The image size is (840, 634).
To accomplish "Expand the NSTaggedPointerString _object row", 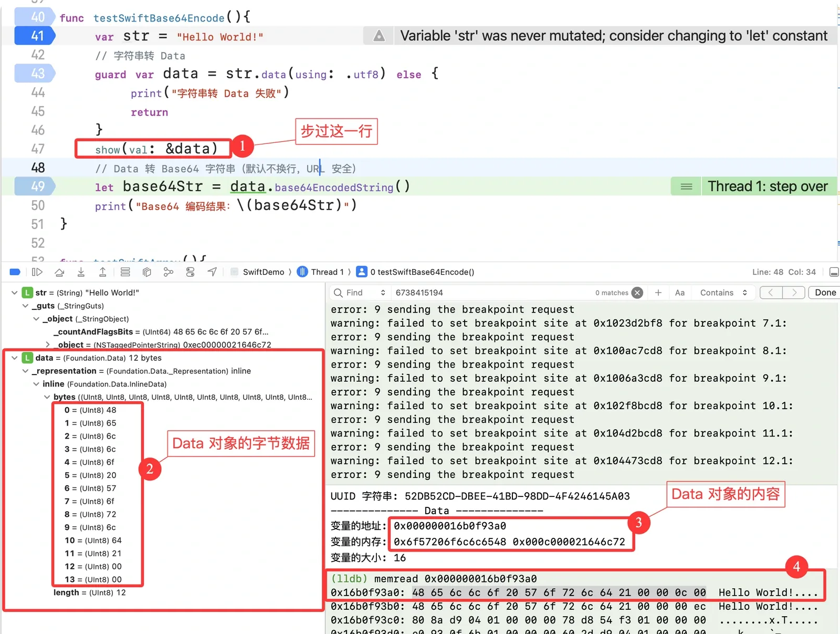I will point(47,345).
